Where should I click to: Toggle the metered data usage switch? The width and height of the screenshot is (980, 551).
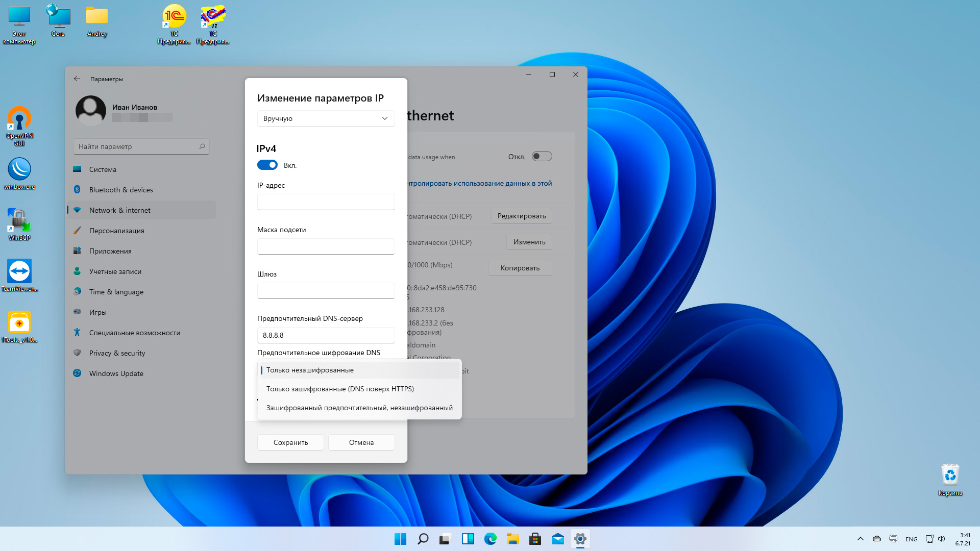[x=542, y=157]
